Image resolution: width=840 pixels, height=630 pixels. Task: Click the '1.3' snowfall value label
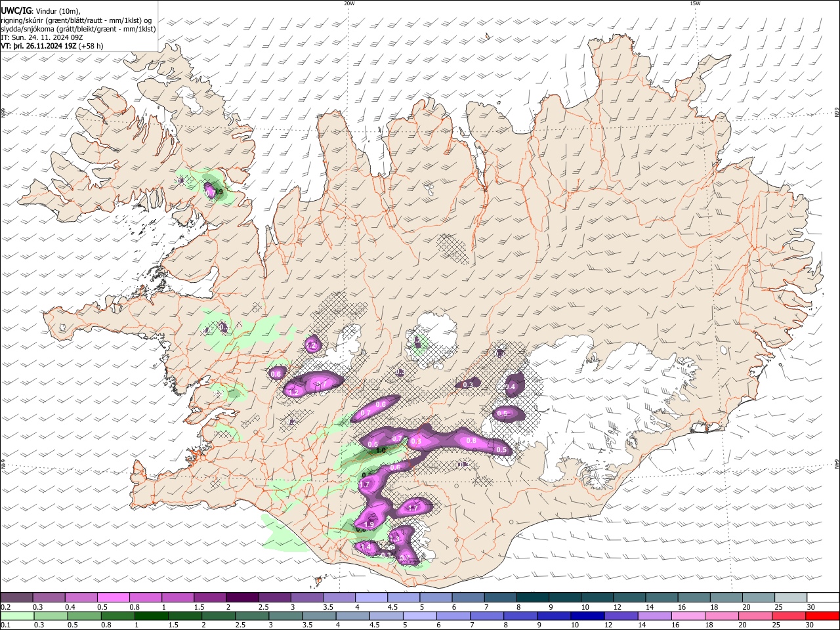[x=394, y=538]
